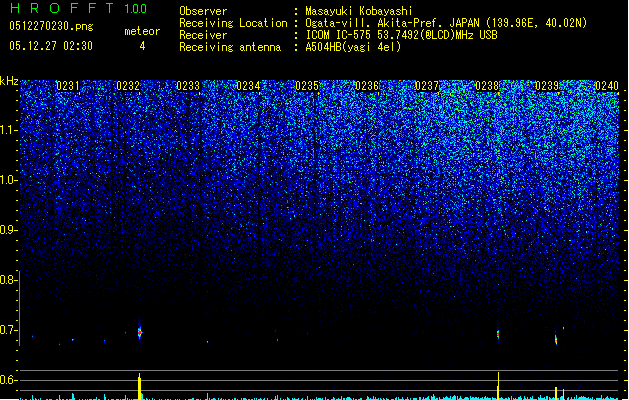Select the filename 0512270230.png

click(51, 26)
